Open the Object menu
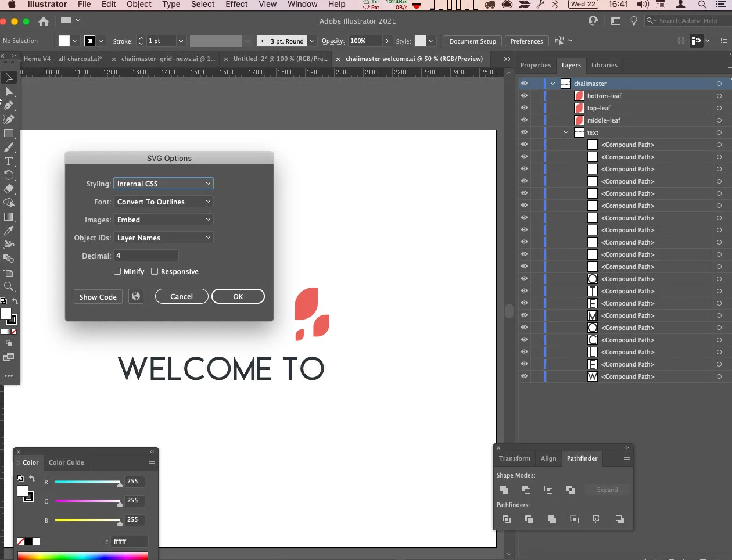 (139, 4)
